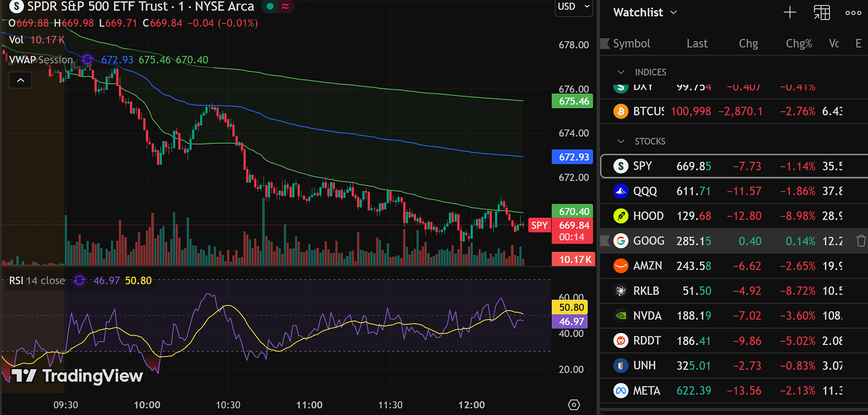Click the blue 672.93 VWAP price label
Viewport: 868px width, 415px height.
572,157
